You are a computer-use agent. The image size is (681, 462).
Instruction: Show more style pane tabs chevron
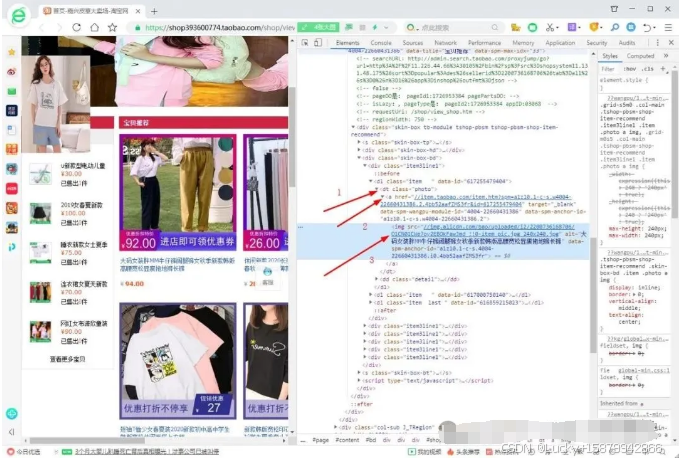coord(666,56)
